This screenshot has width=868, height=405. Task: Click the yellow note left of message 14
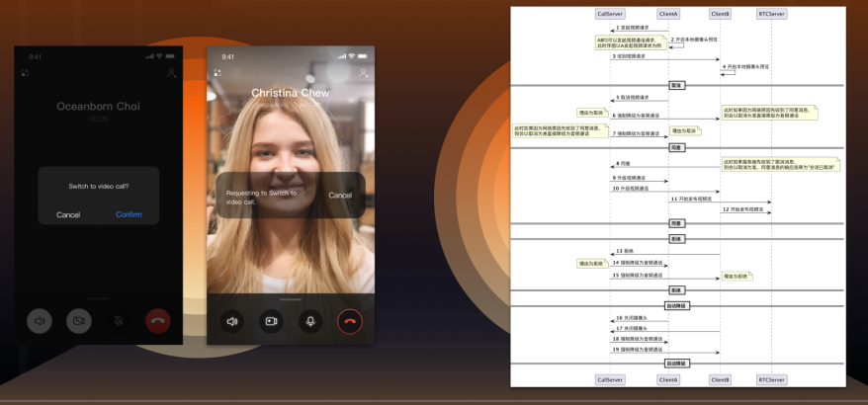pyautogui.click(x=593, y=264)
